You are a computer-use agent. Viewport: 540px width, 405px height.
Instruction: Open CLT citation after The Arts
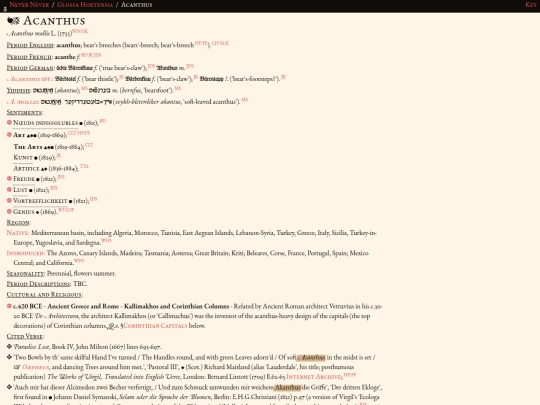coord(89,145)
